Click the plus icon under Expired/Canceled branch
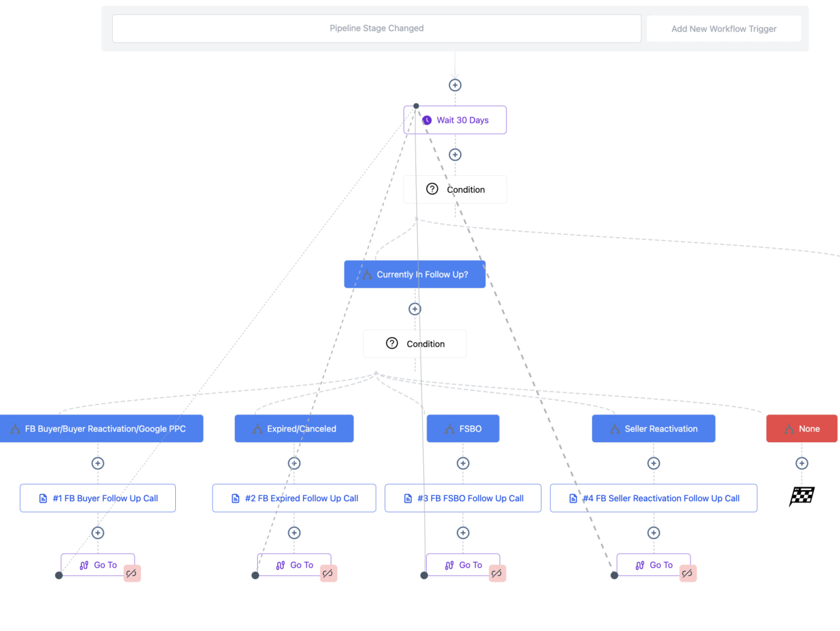This screenshot has width=840, height=631. click(x=294, y=463)
